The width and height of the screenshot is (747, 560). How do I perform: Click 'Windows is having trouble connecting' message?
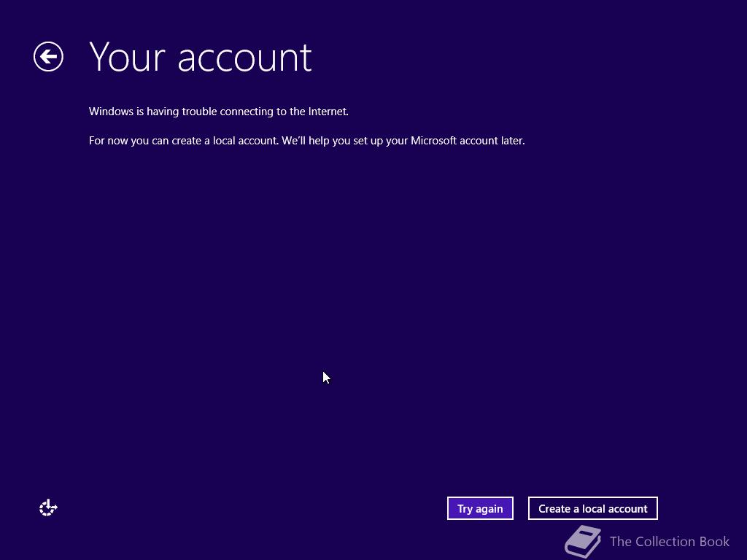coord(219,112)
